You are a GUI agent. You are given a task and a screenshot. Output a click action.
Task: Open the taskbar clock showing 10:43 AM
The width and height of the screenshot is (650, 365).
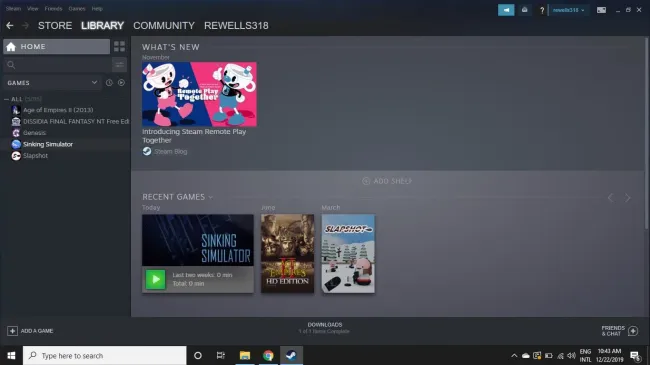(609, 355)
